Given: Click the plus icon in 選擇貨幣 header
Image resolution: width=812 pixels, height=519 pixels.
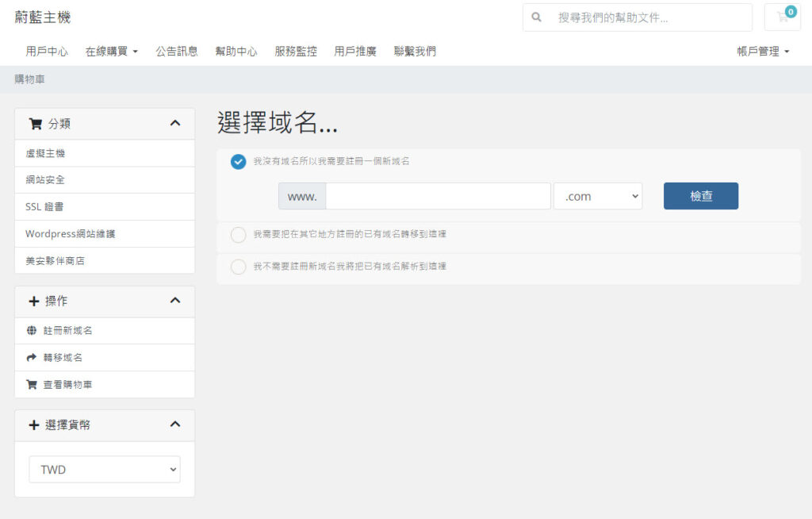Looking at the screenshot, I should [34, 425].
